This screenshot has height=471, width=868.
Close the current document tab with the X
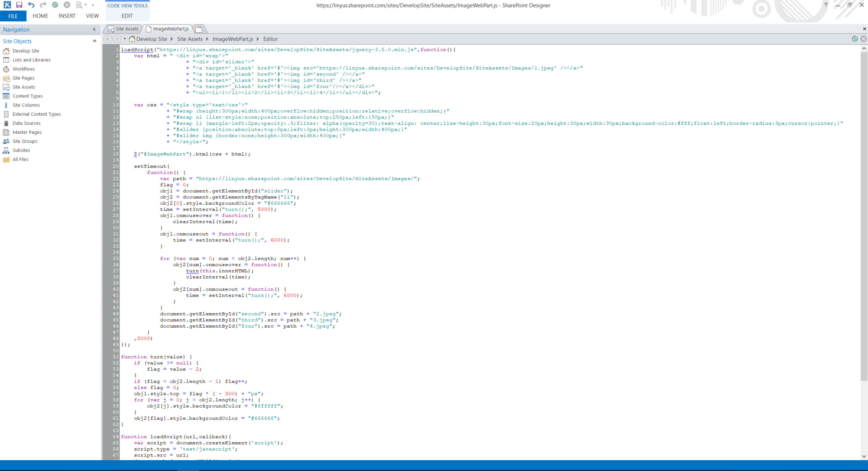pos(864,29)
